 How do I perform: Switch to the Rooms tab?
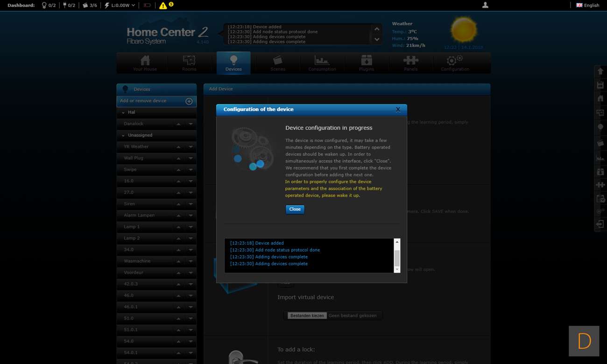coord(189,63)
